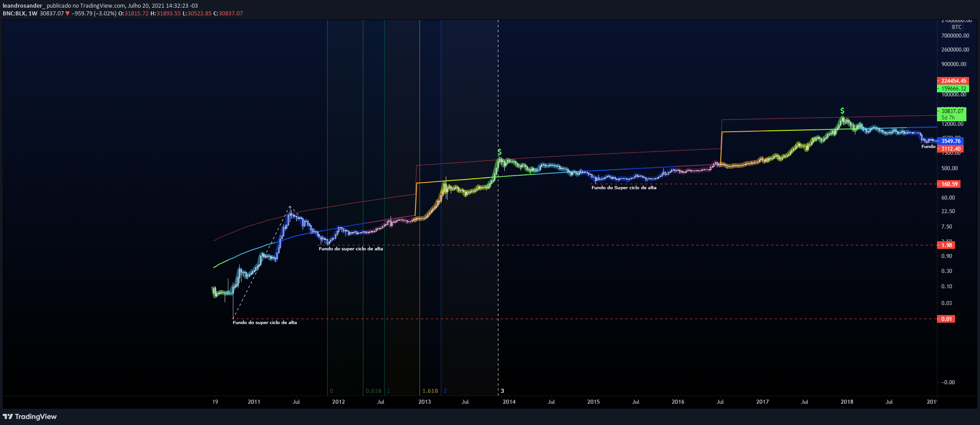Click the 2016 label on the time axis
Image resolution: width=980 pixels, height=425 pixels.
pyautogui.click(x=678, y=402)
